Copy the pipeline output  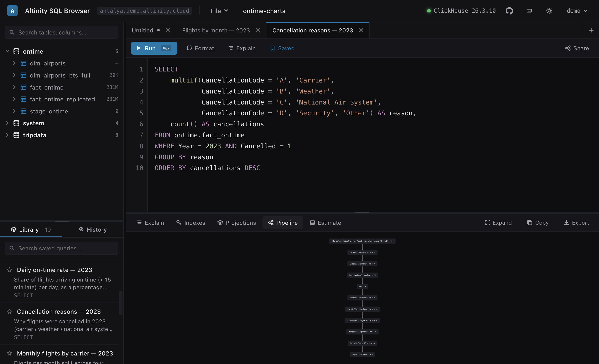click(x=537, y=223)
